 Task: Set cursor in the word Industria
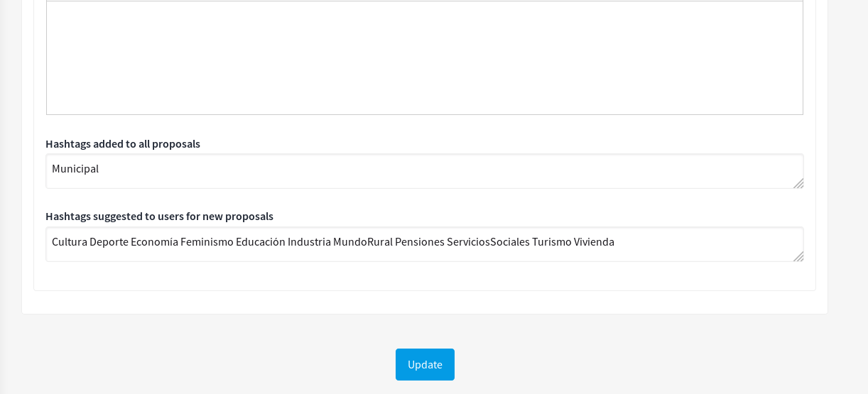point(309,242)
